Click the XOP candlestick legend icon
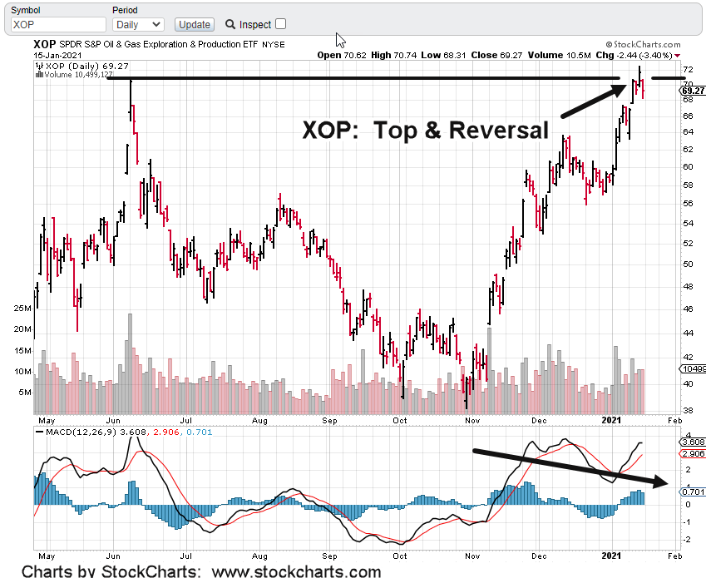706x588 pixels. tap(39, 65)
